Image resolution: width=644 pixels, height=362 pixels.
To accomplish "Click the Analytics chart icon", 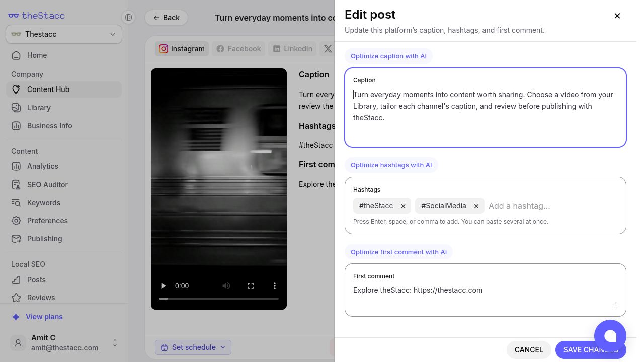I will coord(16,166).
